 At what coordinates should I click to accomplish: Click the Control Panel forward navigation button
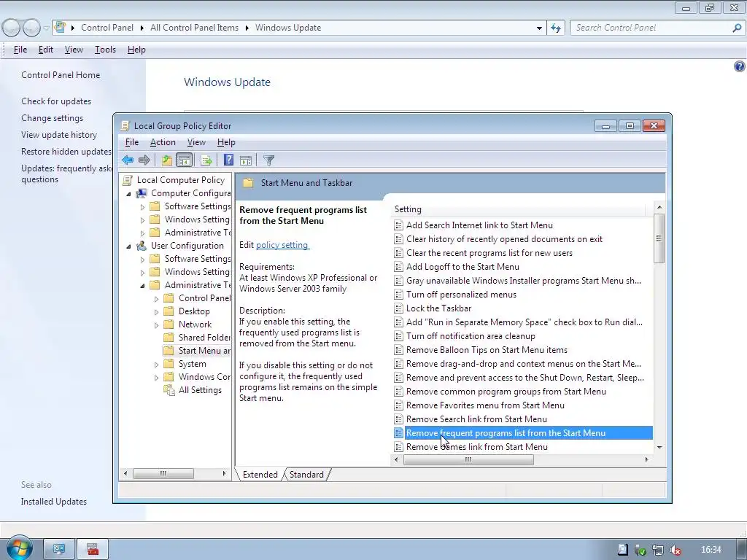31,28
